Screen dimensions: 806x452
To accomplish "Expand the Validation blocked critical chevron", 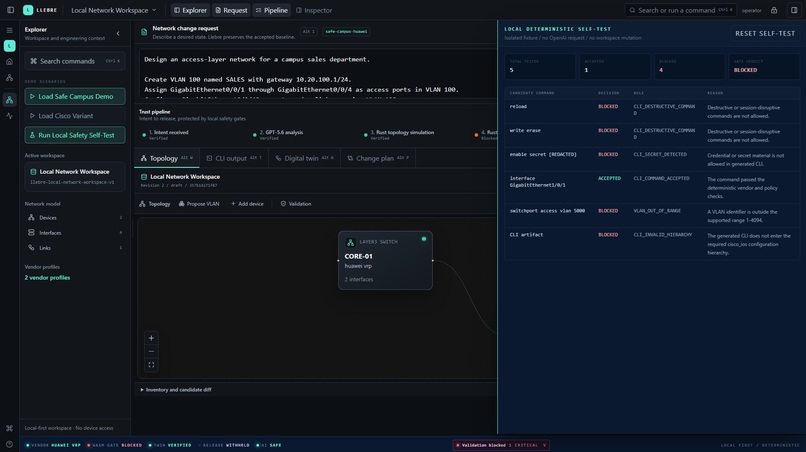I will coord(544,445).
